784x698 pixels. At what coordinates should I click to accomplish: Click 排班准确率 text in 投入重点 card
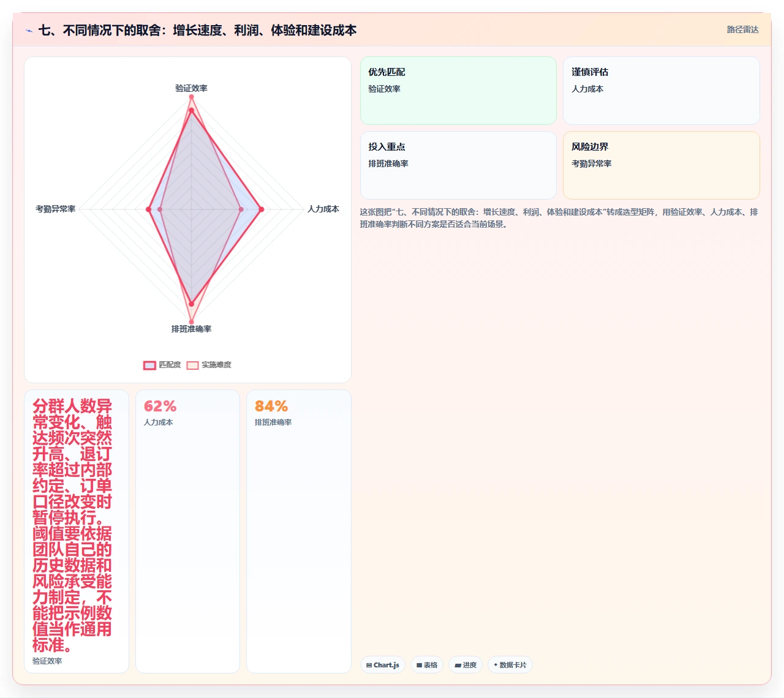[x=388, y=163]
